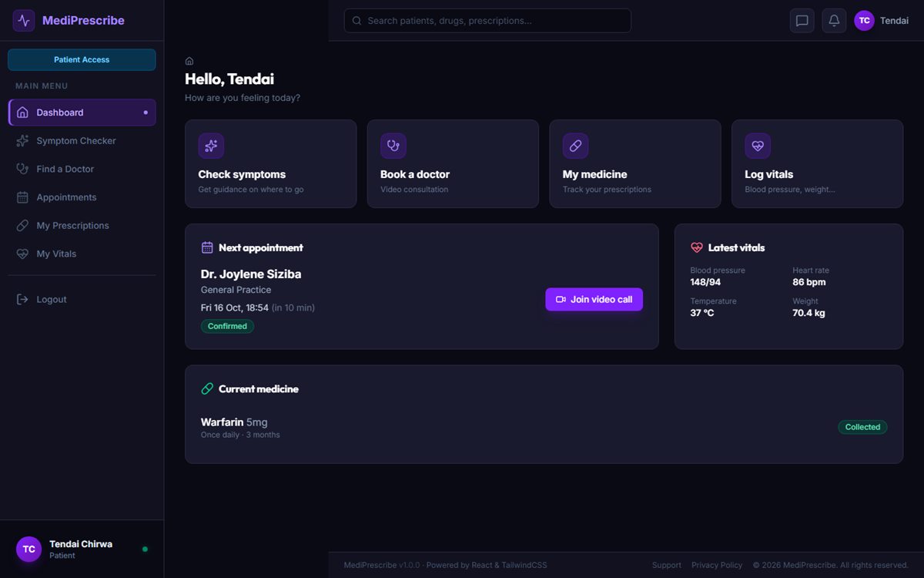Viewport: 924px width, 578px height.
Task: Open the notifications bell icon
Action: [x=834, y=21]
